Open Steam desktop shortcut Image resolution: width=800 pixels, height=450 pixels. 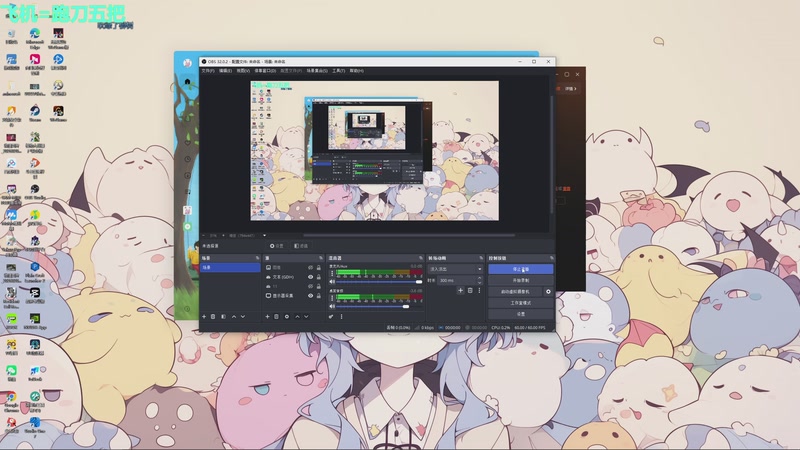[x=35, y=113]
